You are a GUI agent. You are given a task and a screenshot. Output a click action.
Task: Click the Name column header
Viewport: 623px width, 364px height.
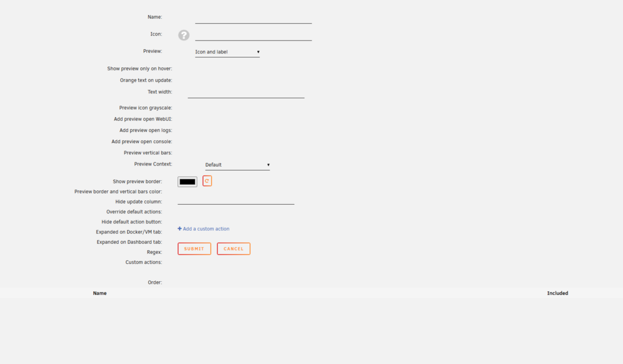coord(100,293)
